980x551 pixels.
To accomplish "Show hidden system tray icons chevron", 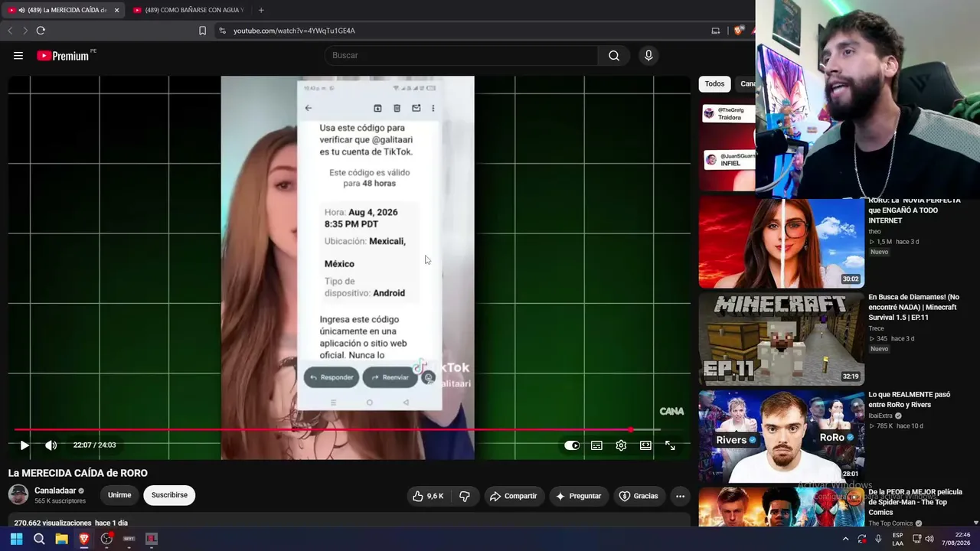I will coord(845,539).
